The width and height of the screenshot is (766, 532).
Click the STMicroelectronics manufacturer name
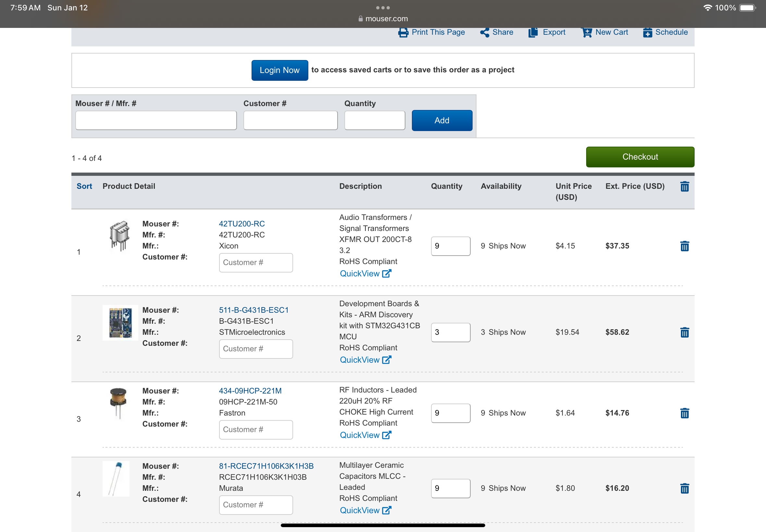tap(252, 332)
